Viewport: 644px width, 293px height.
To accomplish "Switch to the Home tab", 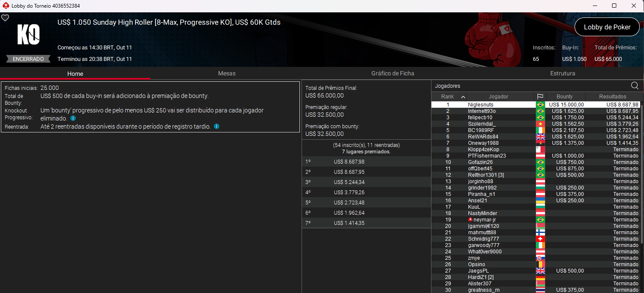I will [75, 73].
